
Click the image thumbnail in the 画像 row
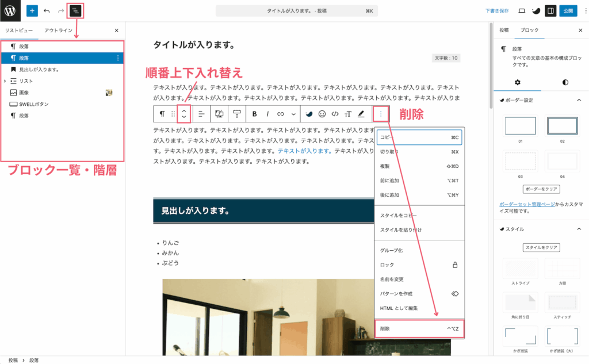click(109, 93)
